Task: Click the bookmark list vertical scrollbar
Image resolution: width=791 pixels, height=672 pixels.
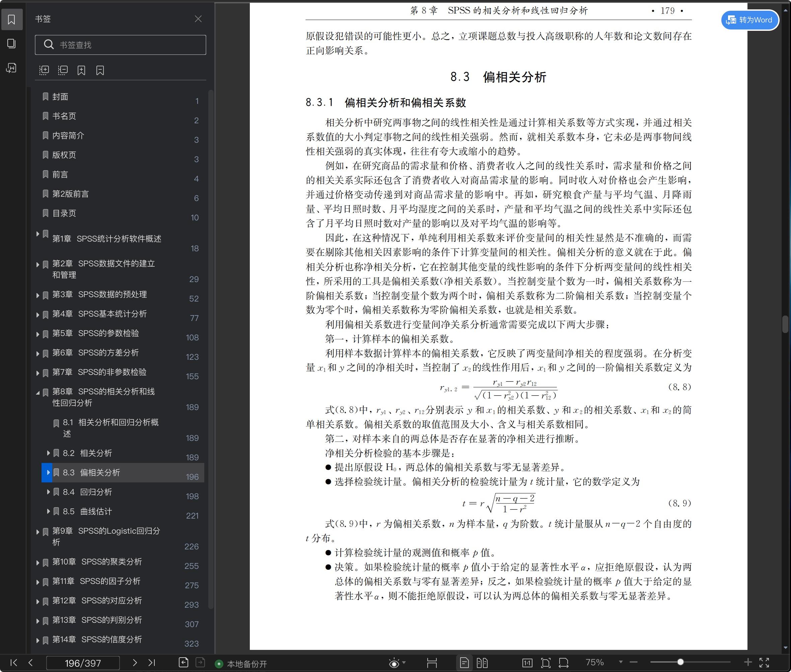Action: point(211,349)
